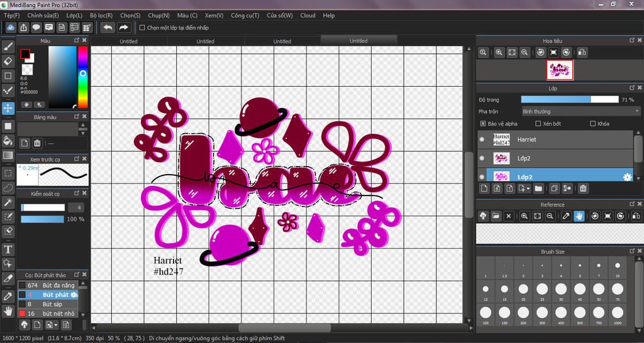Hide the Harriet layer
The image size is (644, 343).
click(x=482, y=139)
